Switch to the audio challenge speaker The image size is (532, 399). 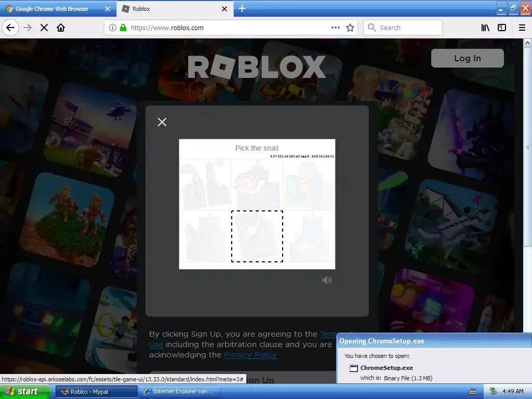(327, 280)
